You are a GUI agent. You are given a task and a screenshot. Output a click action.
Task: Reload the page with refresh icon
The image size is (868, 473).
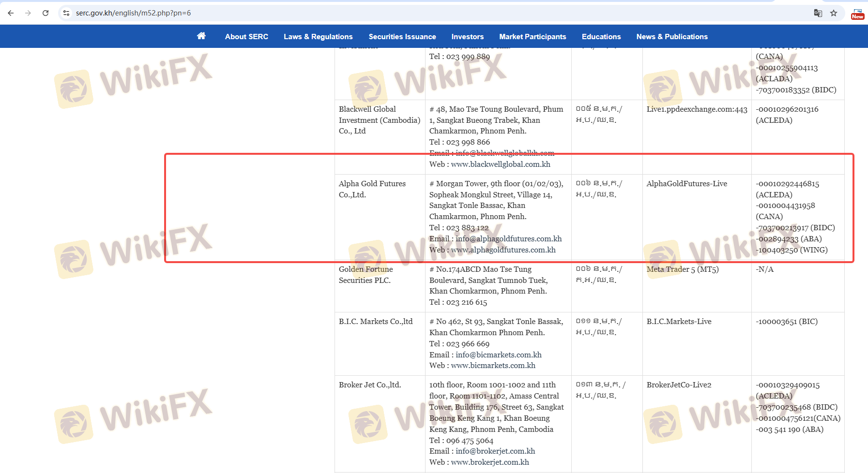coord(46,13)
